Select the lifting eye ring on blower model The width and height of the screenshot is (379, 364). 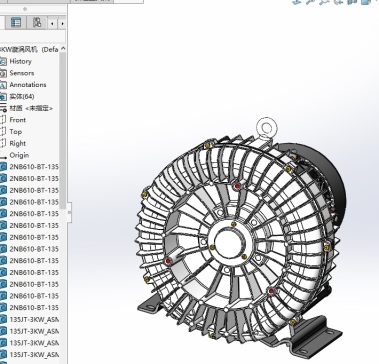pos(266,129)
